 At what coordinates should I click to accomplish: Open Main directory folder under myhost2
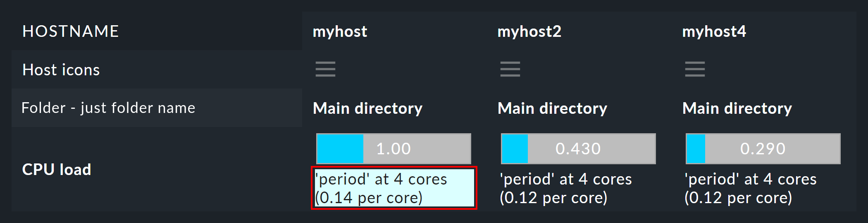(x=552, y=108)
